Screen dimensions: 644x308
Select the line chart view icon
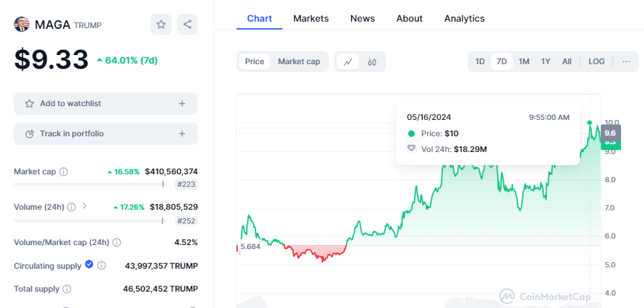349,62
